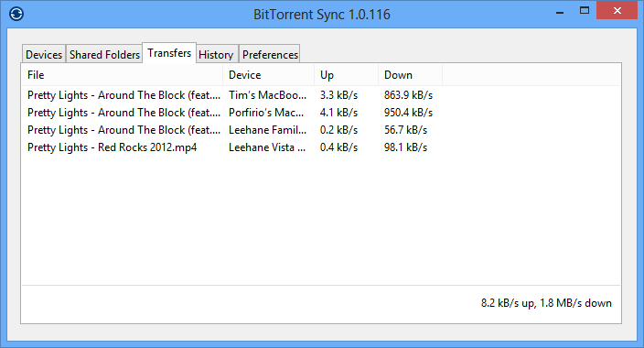Screen dimensions: 644x348
Task: Select the transfer from Tim's MacBook
Action: point(321,95)
